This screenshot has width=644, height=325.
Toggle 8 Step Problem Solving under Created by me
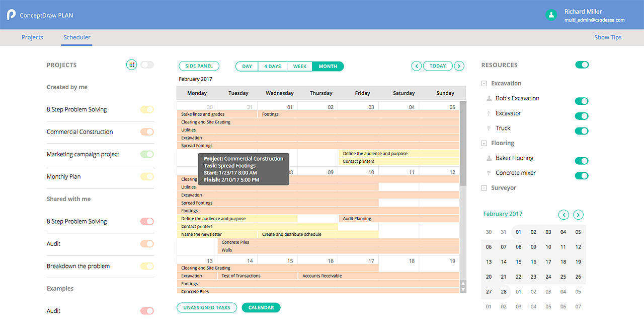[147, 109]
